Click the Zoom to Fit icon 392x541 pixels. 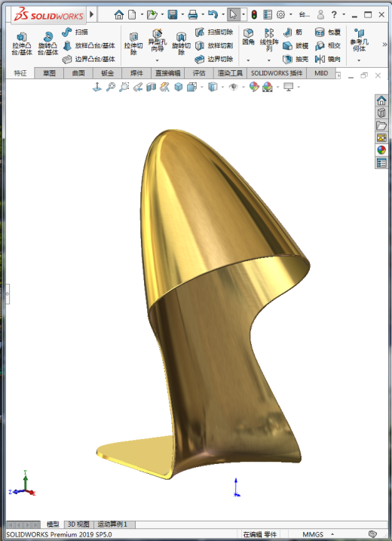(111, 87)
